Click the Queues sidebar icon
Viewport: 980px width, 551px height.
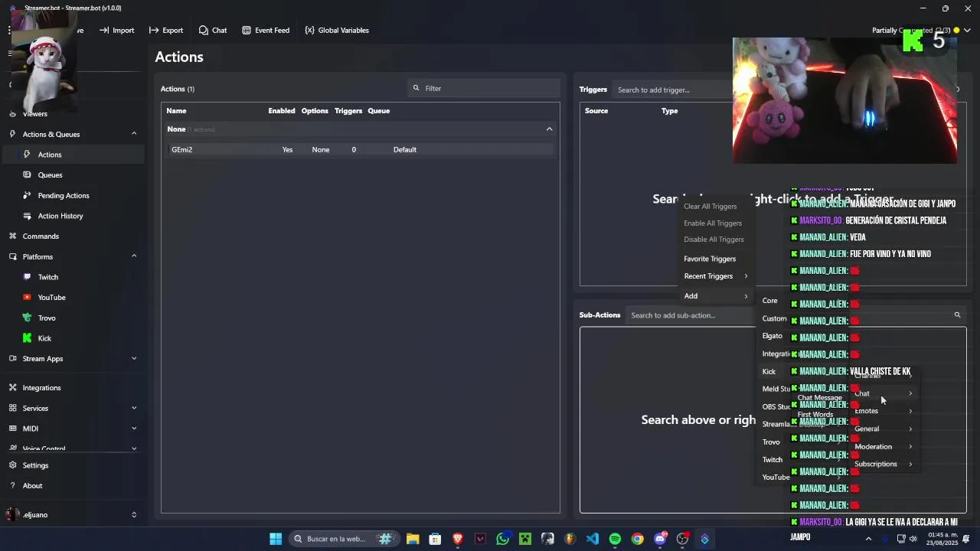(28, 175)
